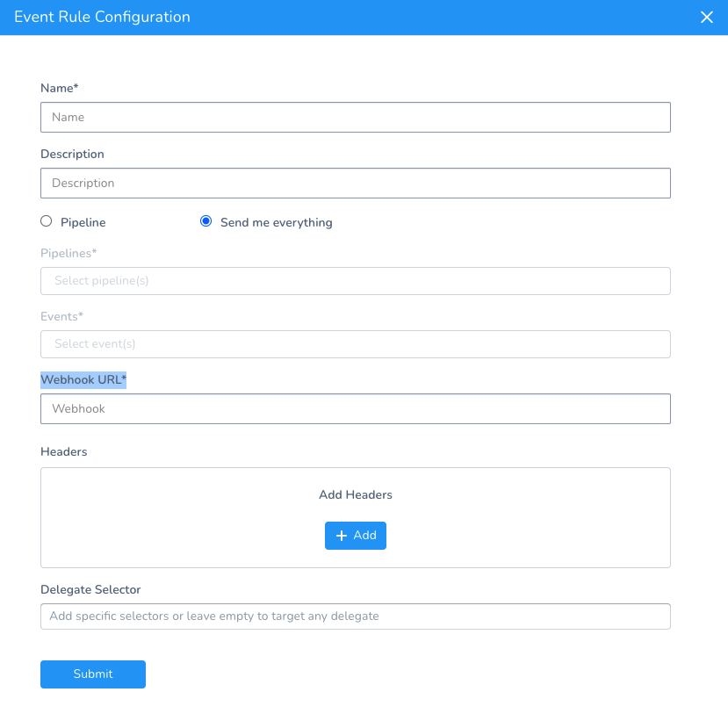The height and width of the screenshot is (728, 728).
Task: Close the Event Rule Configuration dialog
Action: 706,18
